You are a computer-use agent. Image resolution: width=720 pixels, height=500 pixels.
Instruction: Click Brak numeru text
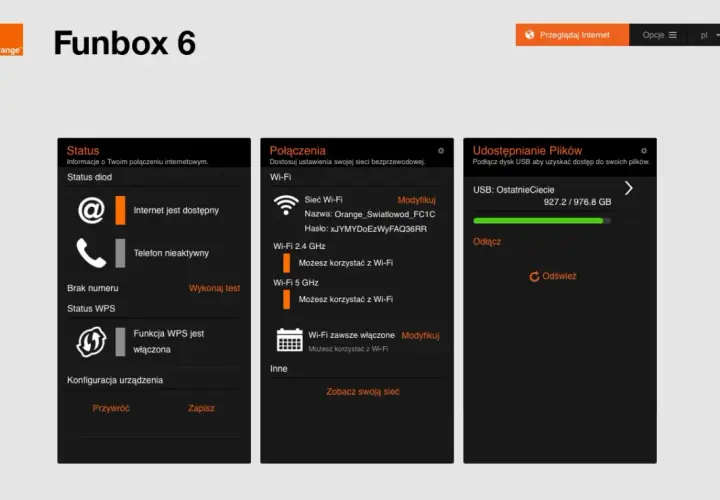[x=93, y=288]
